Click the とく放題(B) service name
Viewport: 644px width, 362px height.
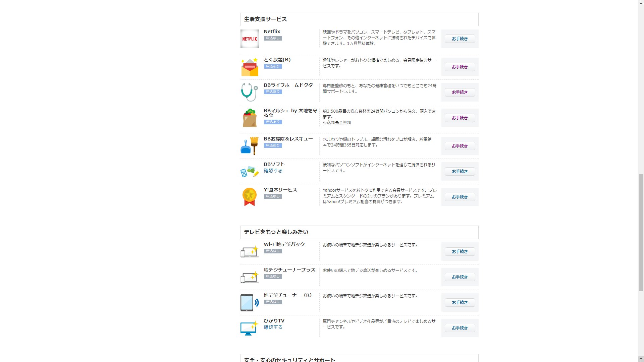[277, 60]
